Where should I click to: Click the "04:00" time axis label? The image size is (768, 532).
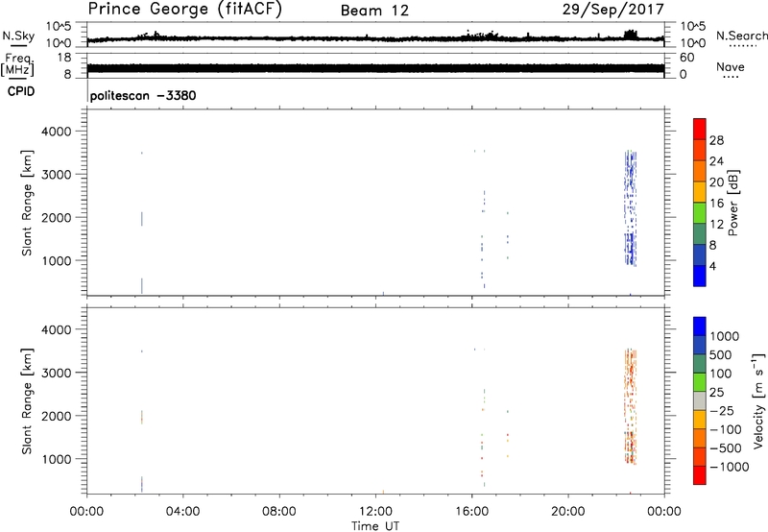coord(182,512)
